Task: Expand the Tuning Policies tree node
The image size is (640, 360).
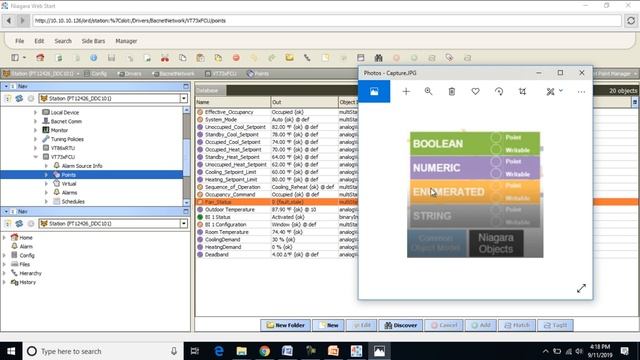Action: pyautogui.click(x=36, y=139)
